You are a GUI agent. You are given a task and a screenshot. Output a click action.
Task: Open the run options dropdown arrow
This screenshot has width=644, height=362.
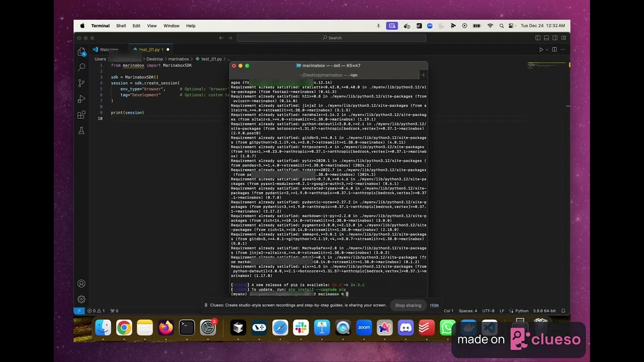547,49
